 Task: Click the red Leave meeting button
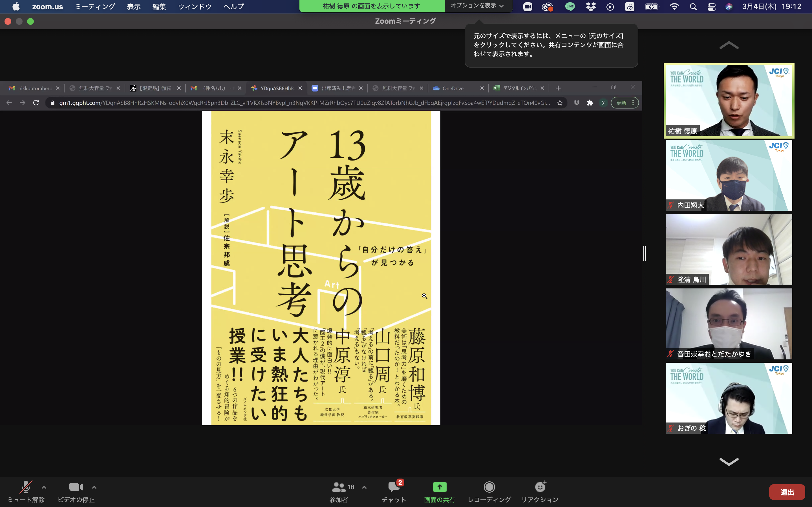[x=787, y=492]
